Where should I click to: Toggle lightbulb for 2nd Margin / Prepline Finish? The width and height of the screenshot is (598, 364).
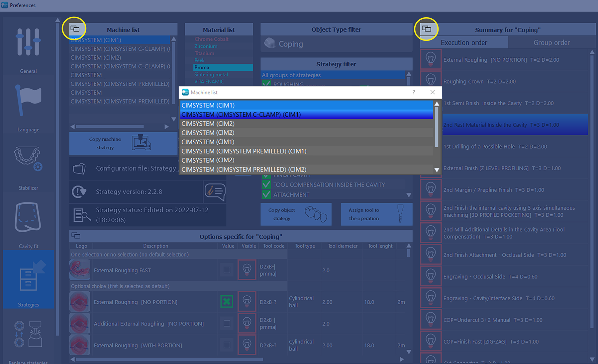431,190
